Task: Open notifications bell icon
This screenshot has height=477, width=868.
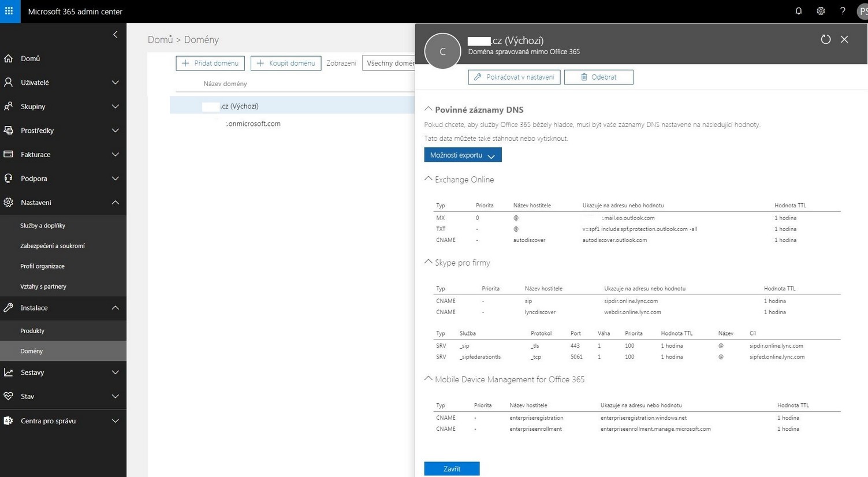Action: click(x=799, y=11)
